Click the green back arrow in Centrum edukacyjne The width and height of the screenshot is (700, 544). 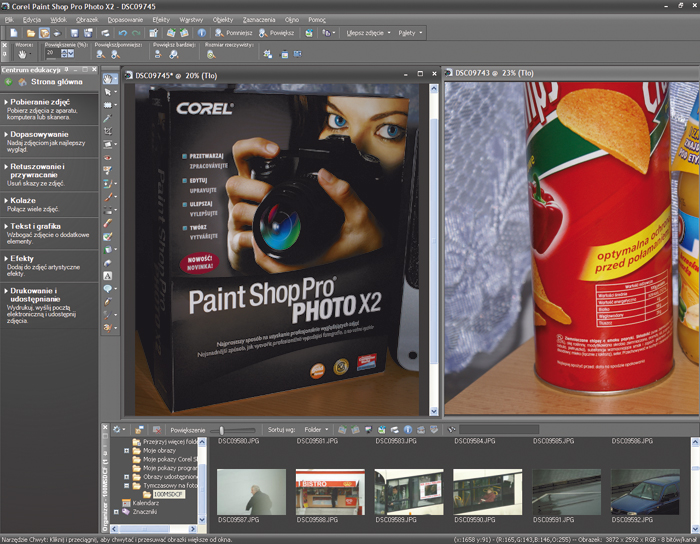[9, 82]
